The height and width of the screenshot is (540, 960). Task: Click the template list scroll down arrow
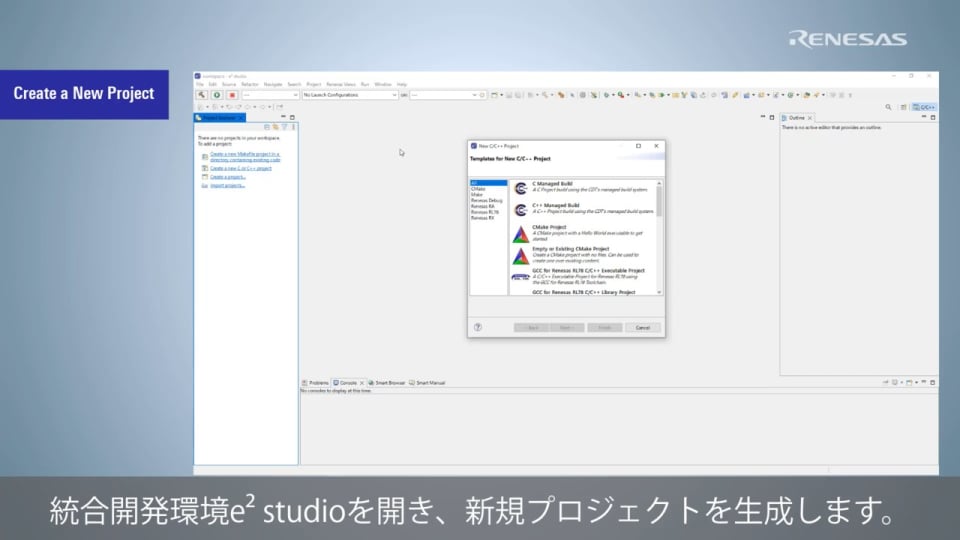659,292
